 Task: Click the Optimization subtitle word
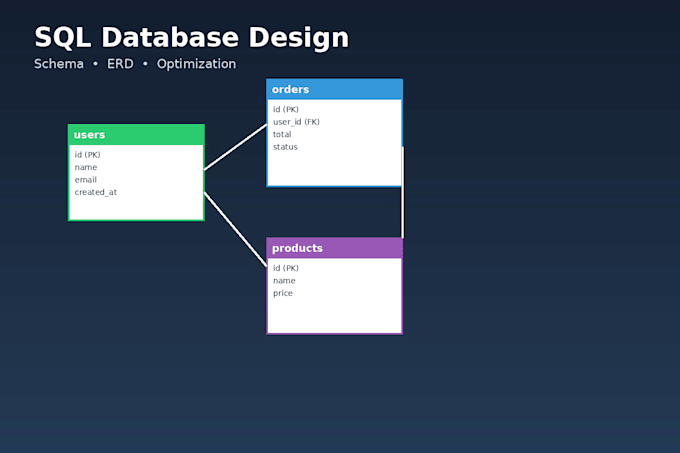196,64
